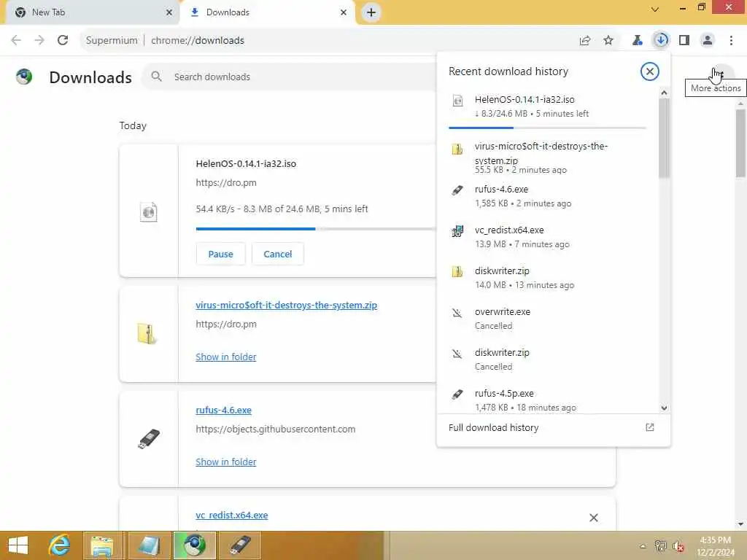Select vc_redist.x64.exe entry in popup
This screenshot has height=560, width=747.
(x=547, y=237)
